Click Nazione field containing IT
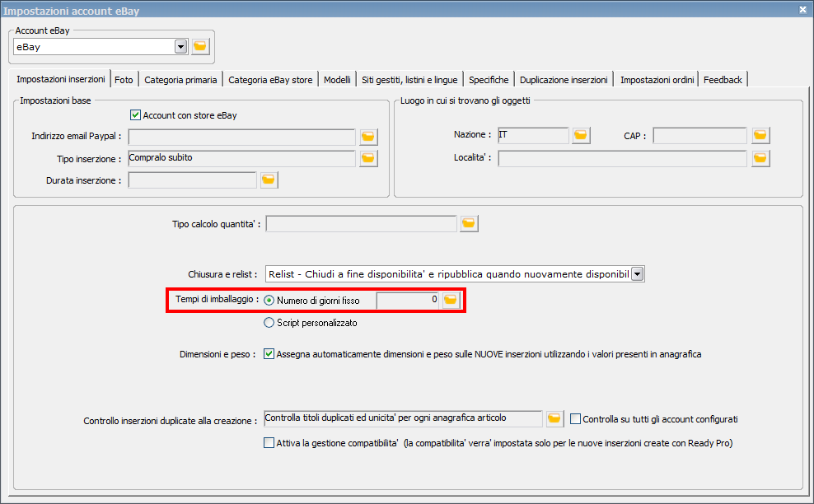Image resolution: width=814 pixels, height=504 pixels. [533, 136]
